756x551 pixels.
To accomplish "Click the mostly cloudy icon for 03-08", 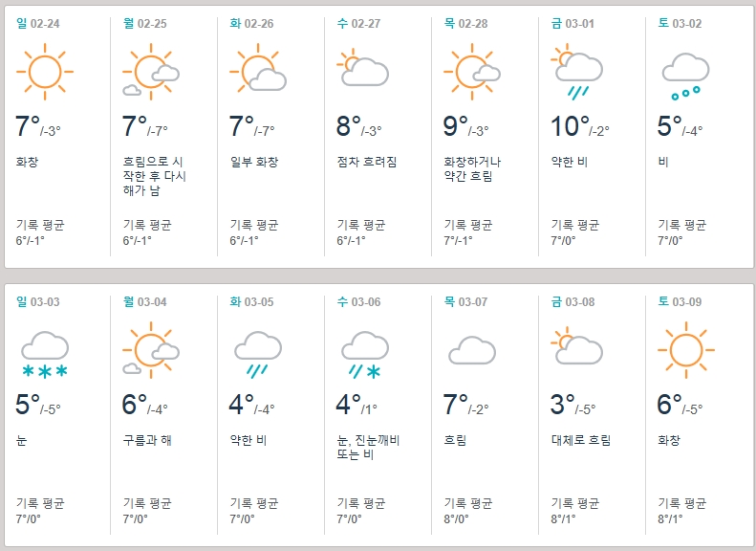I will click(x=576, y=345).
